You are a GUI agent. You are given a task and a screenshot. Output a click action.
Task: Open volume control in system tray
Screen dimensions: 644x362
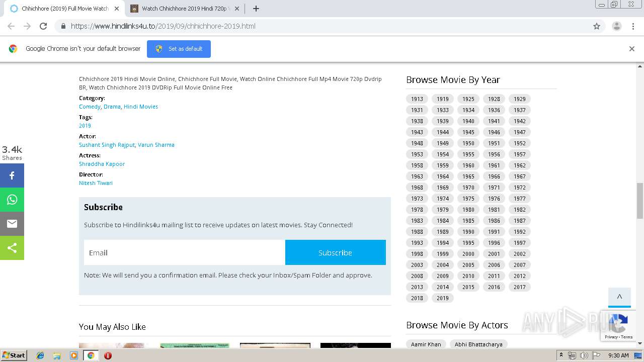click(584, 355)
